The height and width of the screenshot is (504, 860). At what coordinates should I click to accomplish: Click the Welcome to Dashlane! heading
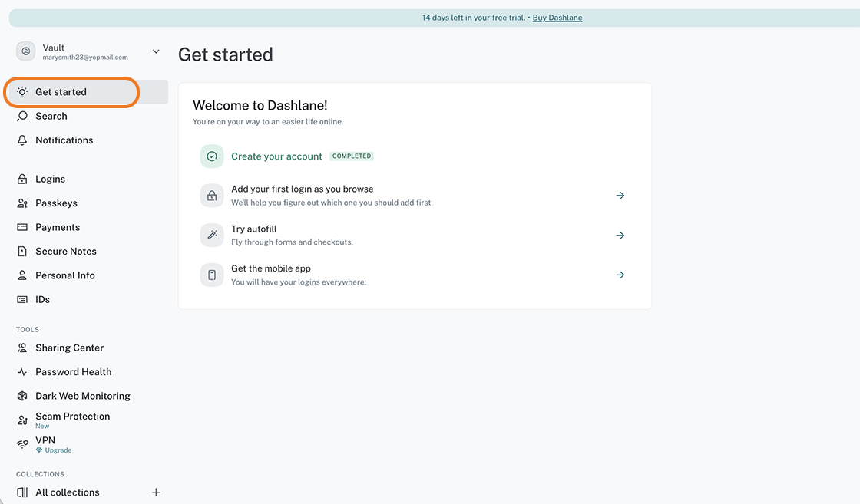pyautogui.click(x=260, y=105)
